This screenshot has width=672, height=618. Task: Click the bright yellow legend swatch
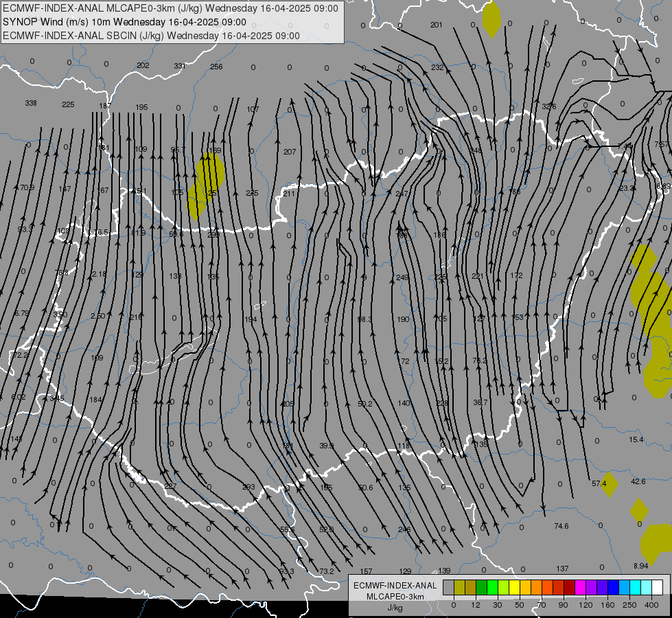(x=514, y=587)
